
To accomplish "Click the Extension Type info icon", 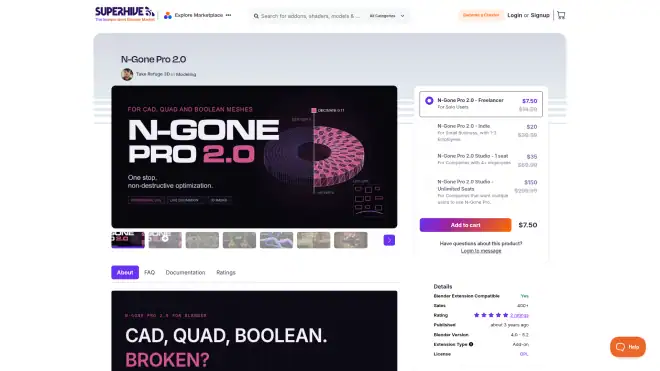I will pos(471,344).
